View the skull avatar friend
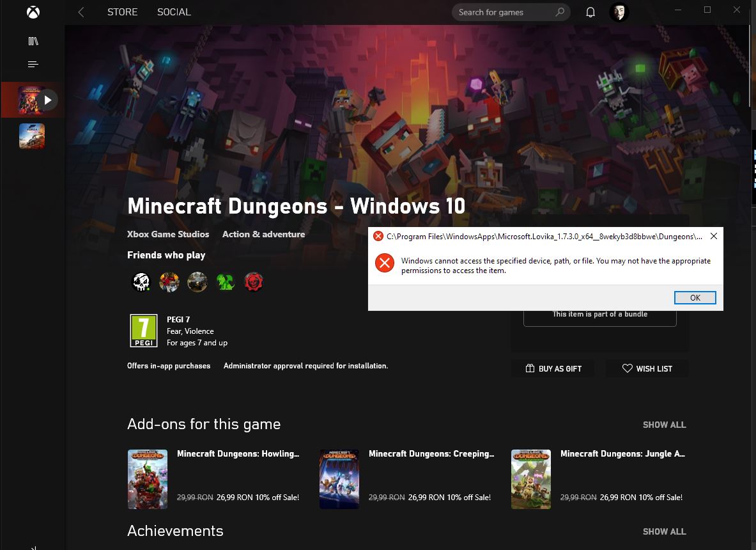Image resolution: width=756 pixels, height=550 pixels. click(x=141, y=282)
